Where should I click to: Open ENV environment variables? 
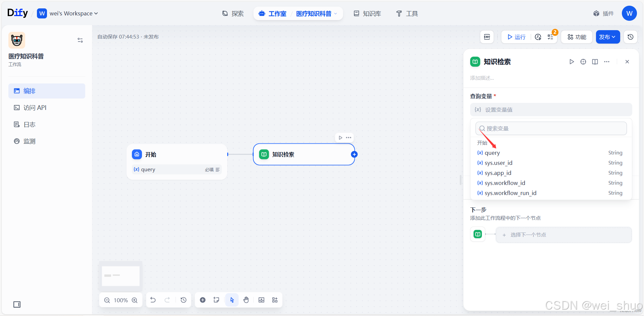pyautogui.click(x=487, y=37)
